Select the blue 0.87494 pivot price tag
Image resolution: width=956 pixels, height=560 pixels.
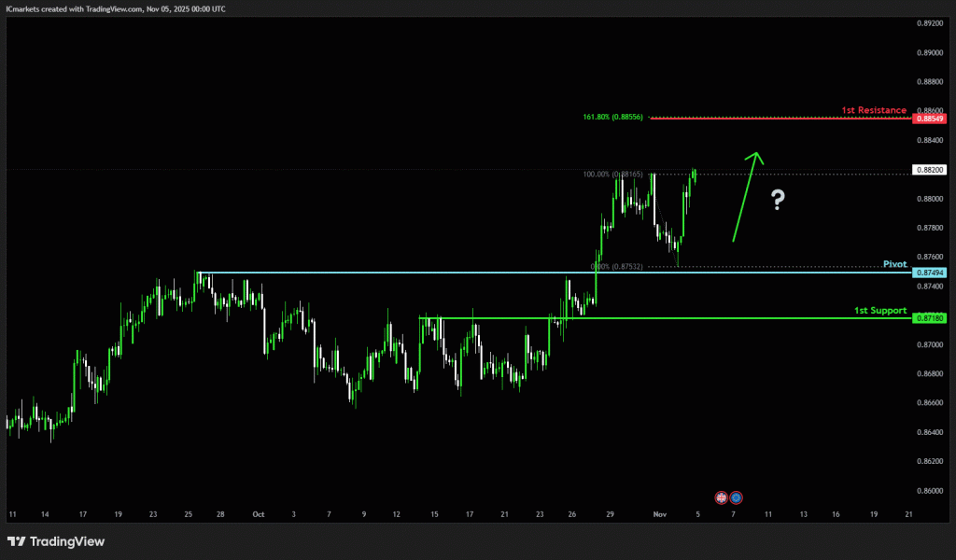(x=931, y=273)
